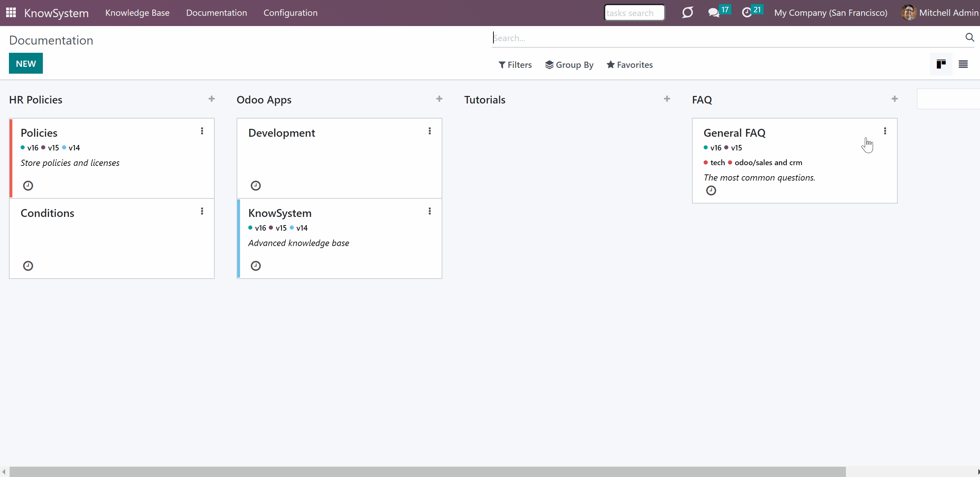Click the search magnifier icon
The width and height of the screenshot is (980, 477).
click(969, 37)
